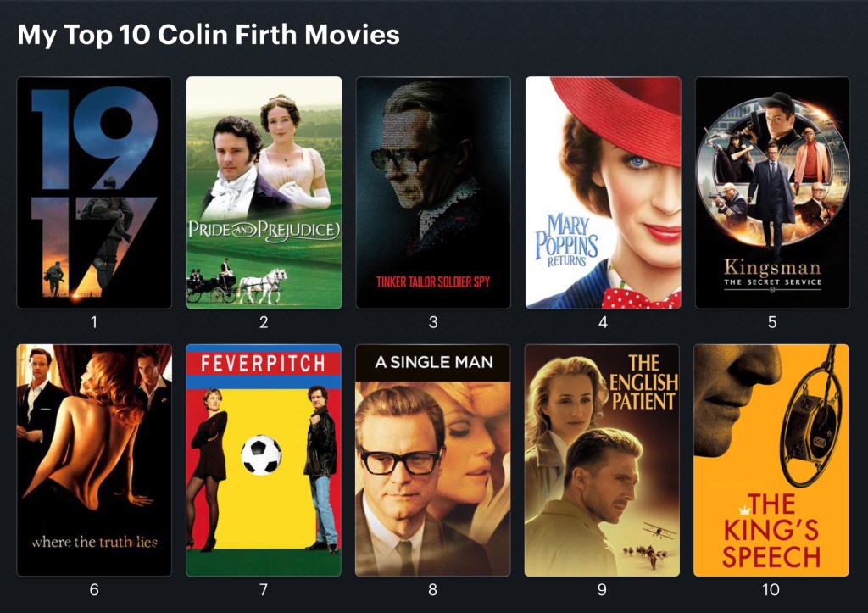The image size is (868, 613).
Task: Click rank number 1 under 1917
Action: (x=94, y=321)
